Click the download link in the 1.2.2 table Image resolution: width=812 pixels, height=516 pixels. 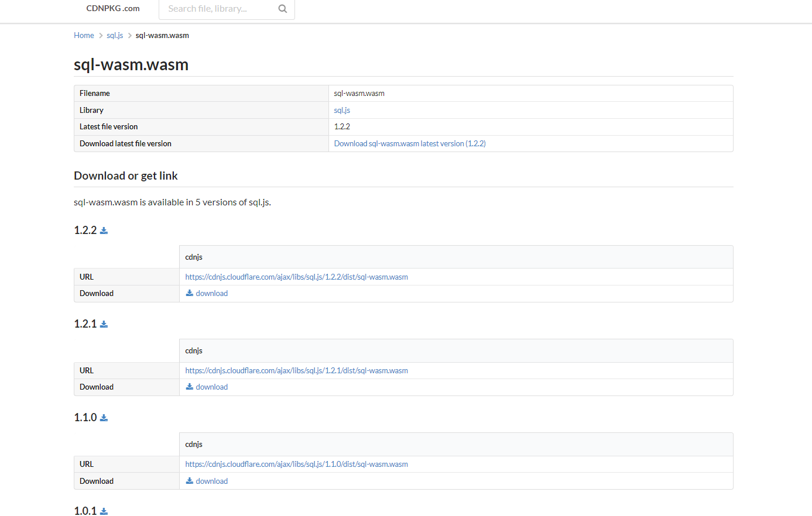(212, 293)
